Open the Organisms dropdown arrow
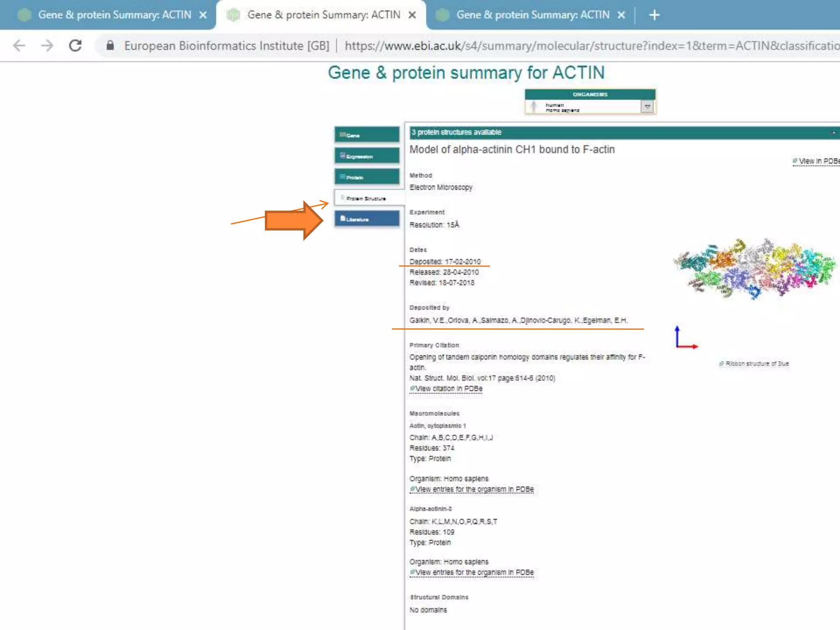The height and width of the screenshot is (630, 840). pos(647,107)
